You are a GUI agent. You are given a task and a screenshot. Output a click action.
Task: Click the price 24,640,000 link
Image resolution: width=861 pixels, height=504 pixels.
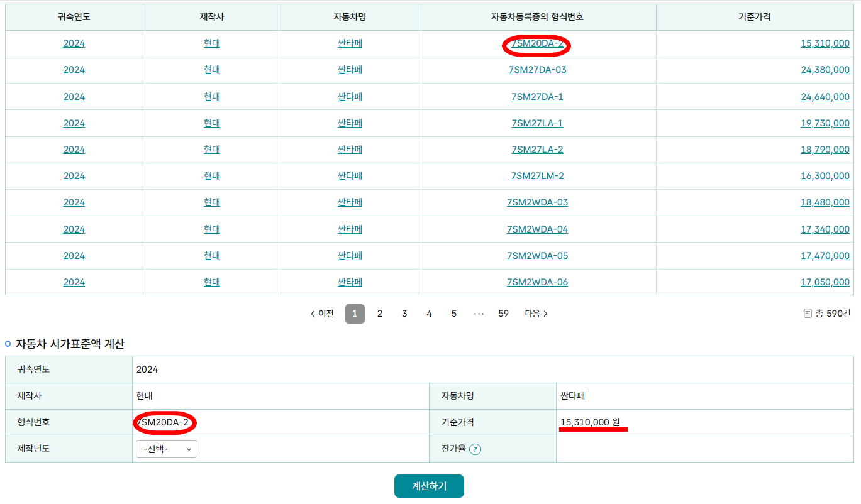[825, 97]
